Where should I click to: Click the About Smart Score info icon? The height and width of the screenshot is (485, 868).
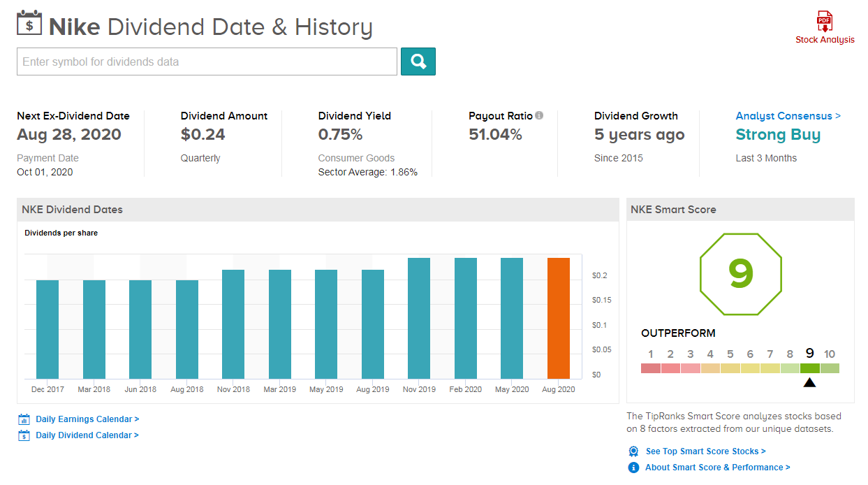tap(633, 468)
